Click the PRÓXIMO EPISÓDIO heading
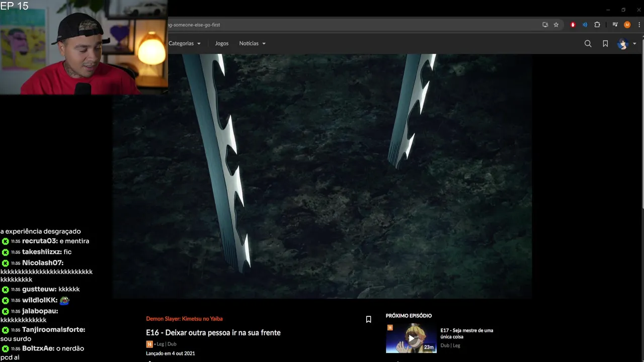This screenshot has width=644, height=362. pyautogui.click(x=409, y=316)
